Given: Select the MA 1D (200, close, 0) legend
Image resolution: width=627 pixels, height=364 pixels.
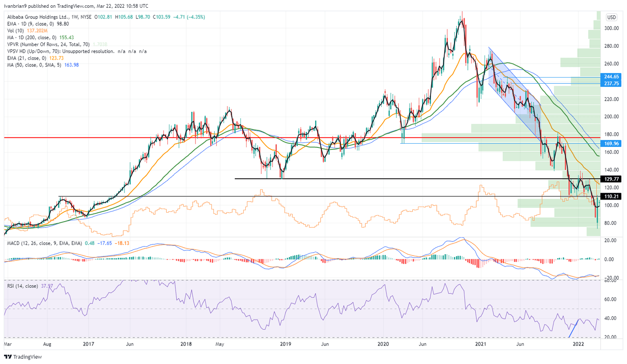Looking at the screenshot, I should pyautogui.click(x=32, y=38).
